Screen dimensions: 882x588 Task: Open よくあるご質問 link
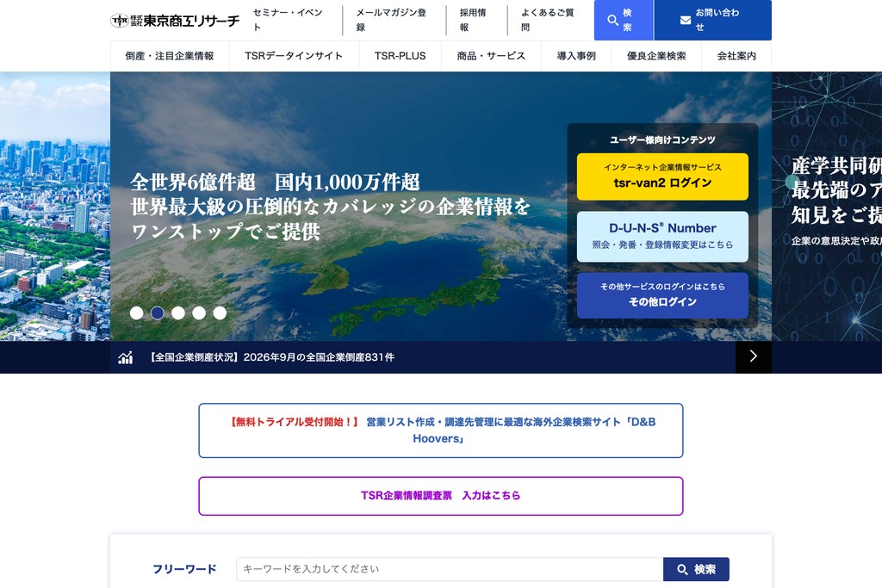[x=548, y=20]
